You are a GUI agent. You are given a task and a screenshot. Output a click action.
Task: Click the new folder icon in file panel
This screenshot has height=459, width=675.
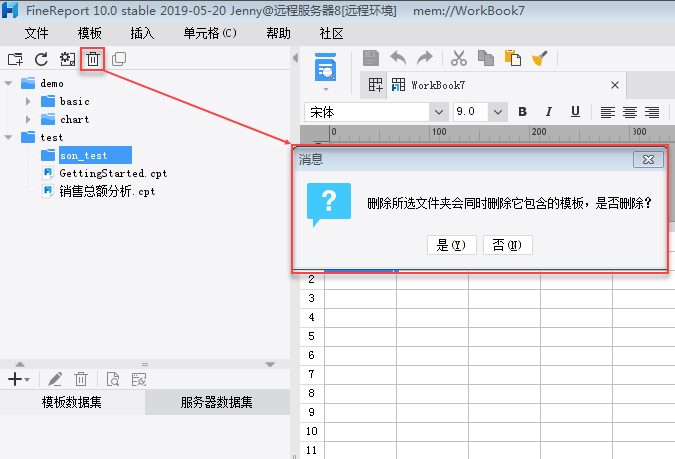coord(15,59)
